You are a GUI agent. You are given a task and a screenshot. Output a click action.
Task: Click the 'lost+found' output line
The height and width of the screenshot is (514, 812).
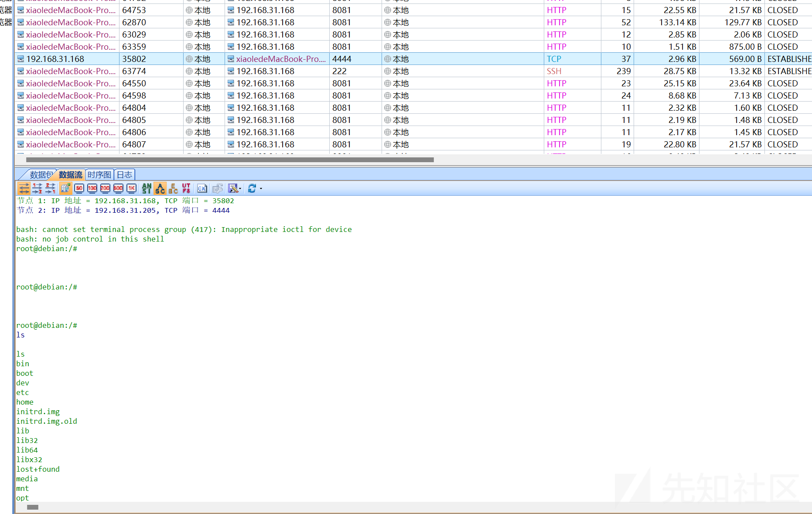[38, 469]
